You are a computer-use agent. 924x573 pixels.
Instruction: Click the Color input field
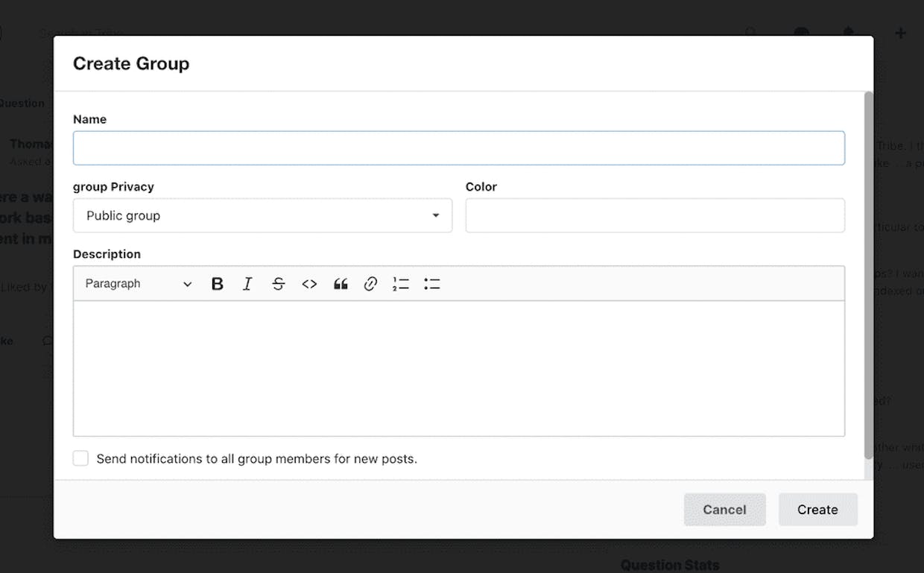pyautogui.click(x=655, y=215)
